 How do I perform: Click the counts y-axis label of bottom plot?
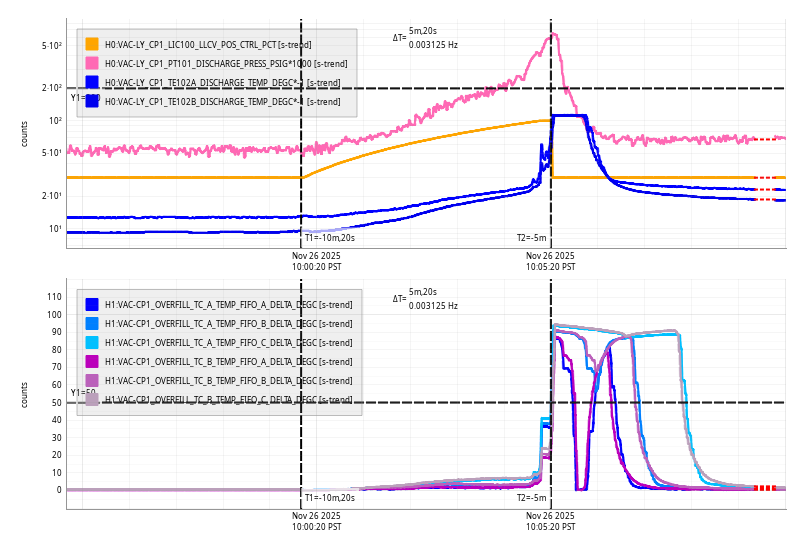pos(25,394)
